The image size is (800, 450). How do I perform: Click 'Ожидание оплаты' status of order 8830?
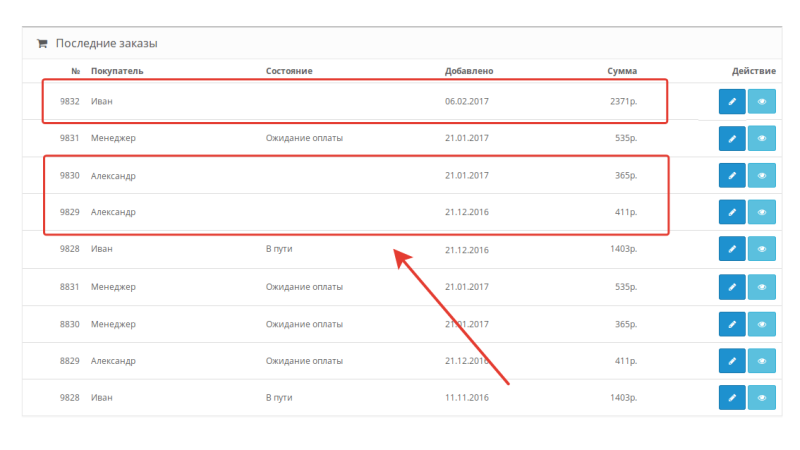point(304,324)
